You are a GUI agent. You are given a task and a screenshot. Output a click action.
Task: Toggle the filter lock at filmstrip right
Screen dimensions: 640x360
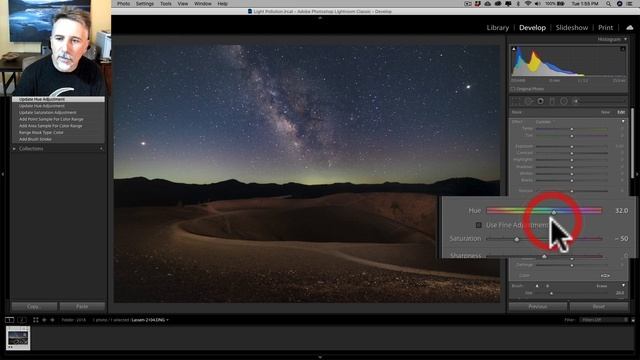coord(633,320)
